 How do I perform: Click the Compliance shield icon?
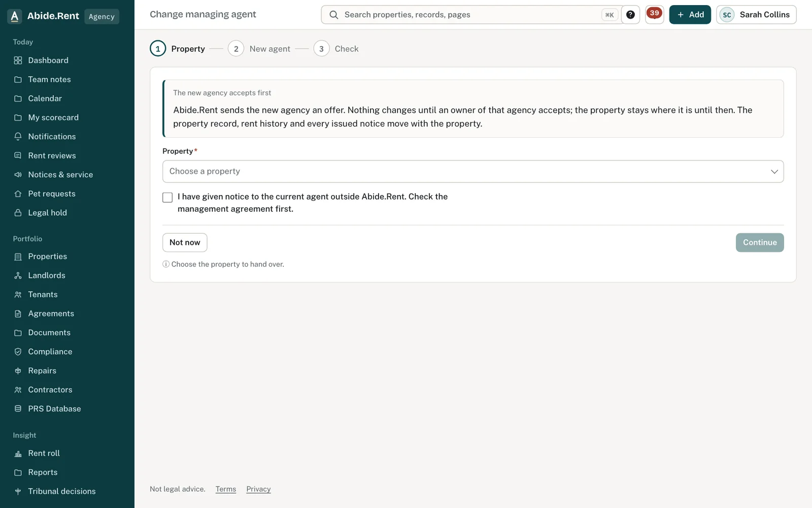coord(18,352)
